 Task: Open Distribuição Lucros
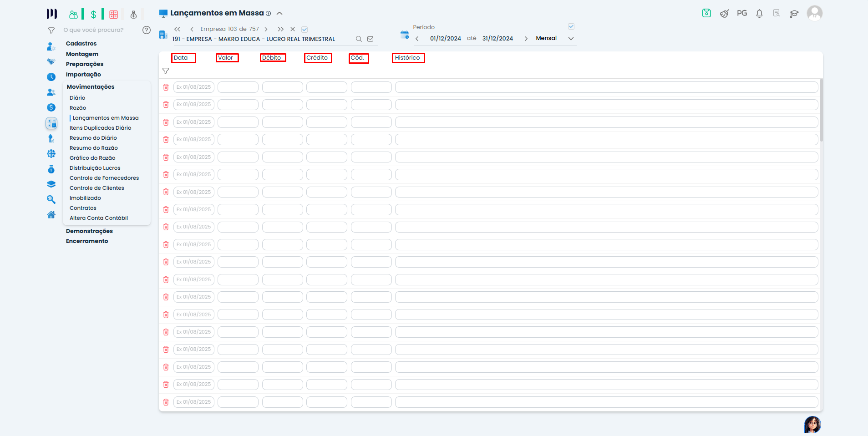(x=95, y=168)
